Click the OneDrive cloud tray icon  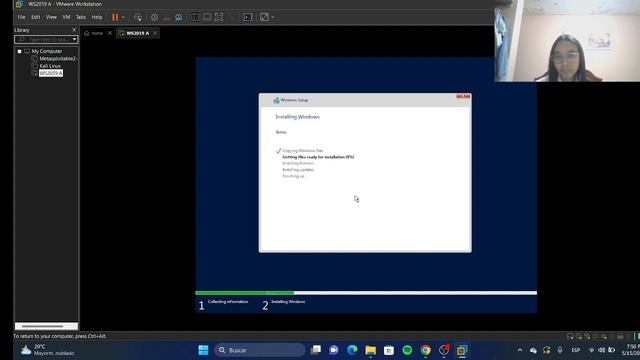[533, 350]
